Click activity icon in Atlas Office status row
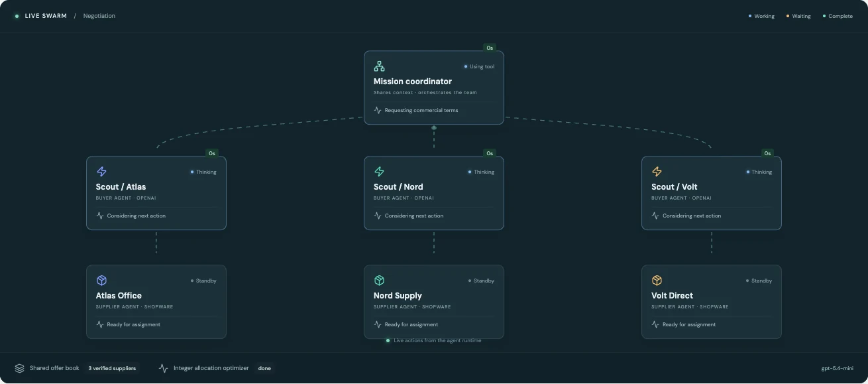This screenshot has width=868, height=384. 100,324
